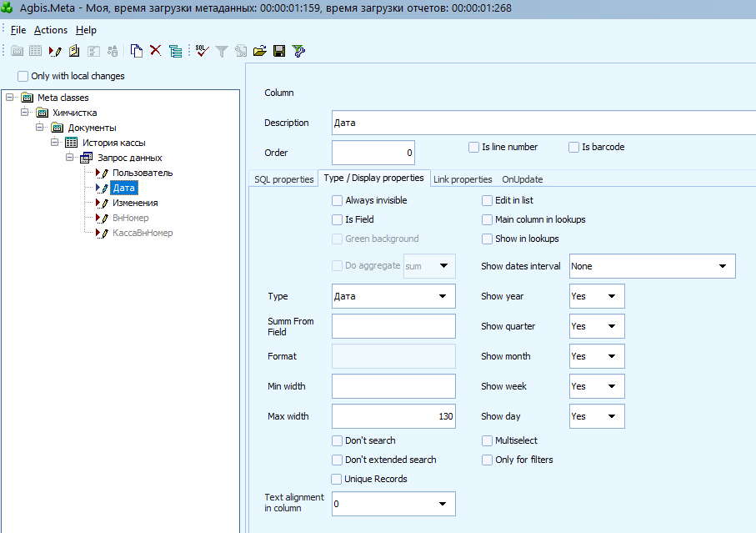This screenshot has height=533, width=756.
Task: Switch to Link properties tab
Action: click(463, 179)
